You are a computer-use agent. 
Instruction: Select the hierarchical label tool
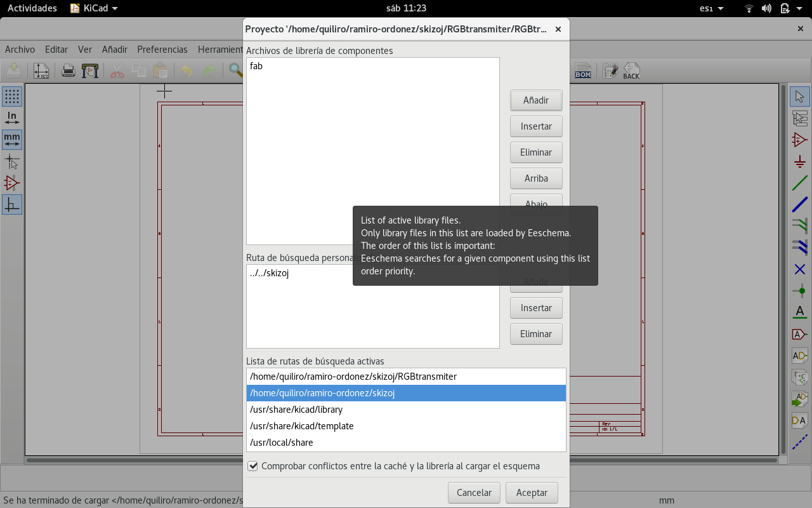coord(800,356)
